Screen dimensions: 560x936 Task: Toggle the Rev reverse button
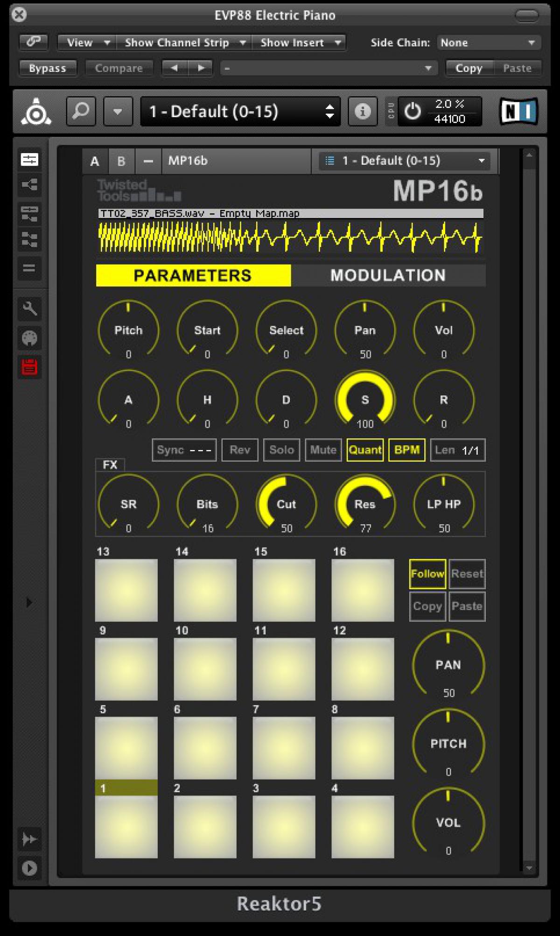(x=240, y=450)
